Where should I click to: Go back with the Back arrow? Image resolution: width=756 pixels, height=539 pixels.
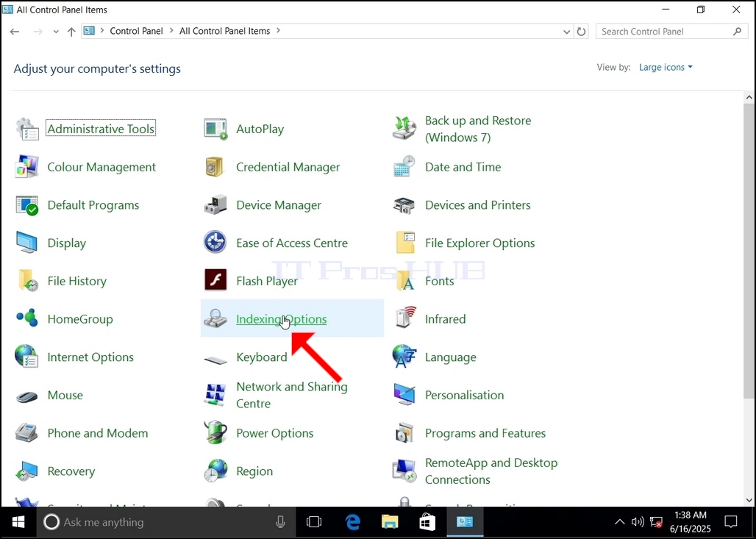click(15, 32)
